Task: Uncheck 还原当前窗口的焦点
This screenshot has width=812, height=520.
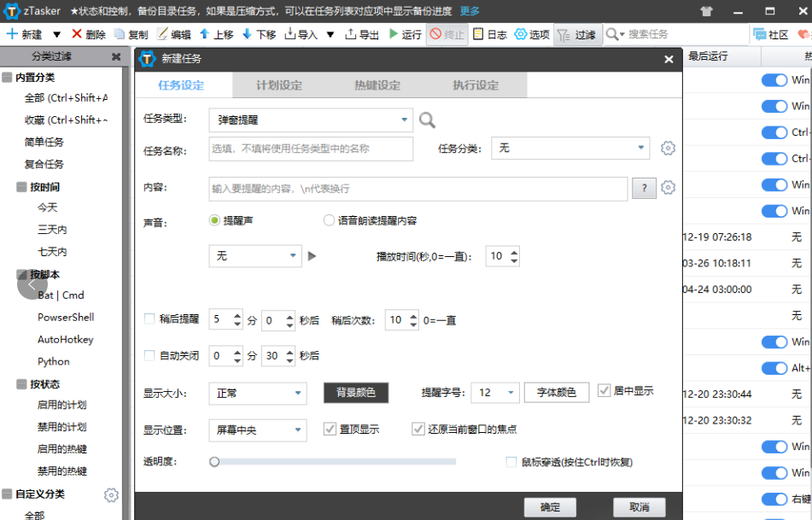Action: 418,429
